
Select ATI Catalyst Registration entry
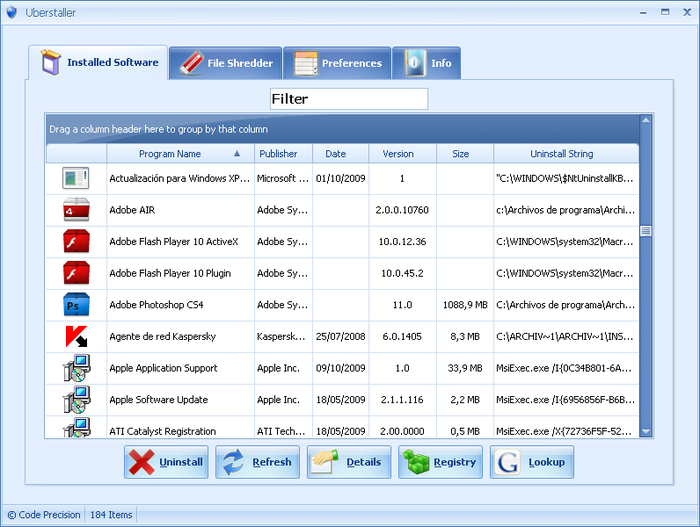(162, 431)
